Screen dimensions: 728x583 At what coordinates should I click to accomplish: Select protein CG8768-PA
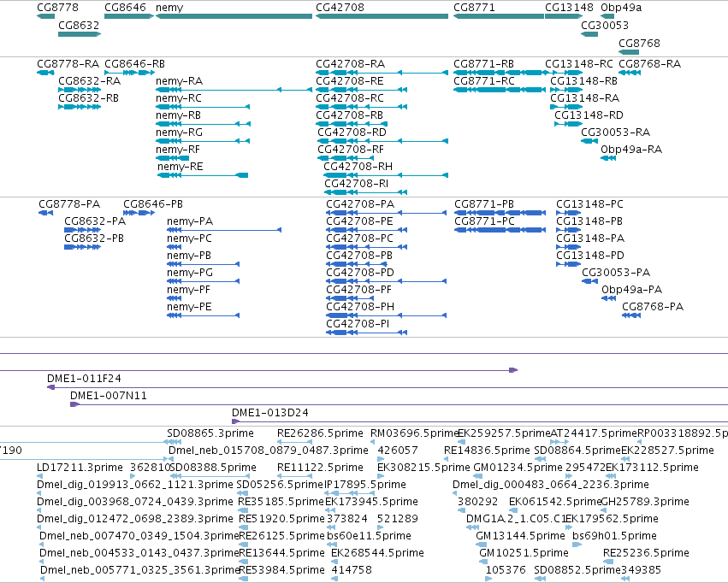[x=631, y=315]
